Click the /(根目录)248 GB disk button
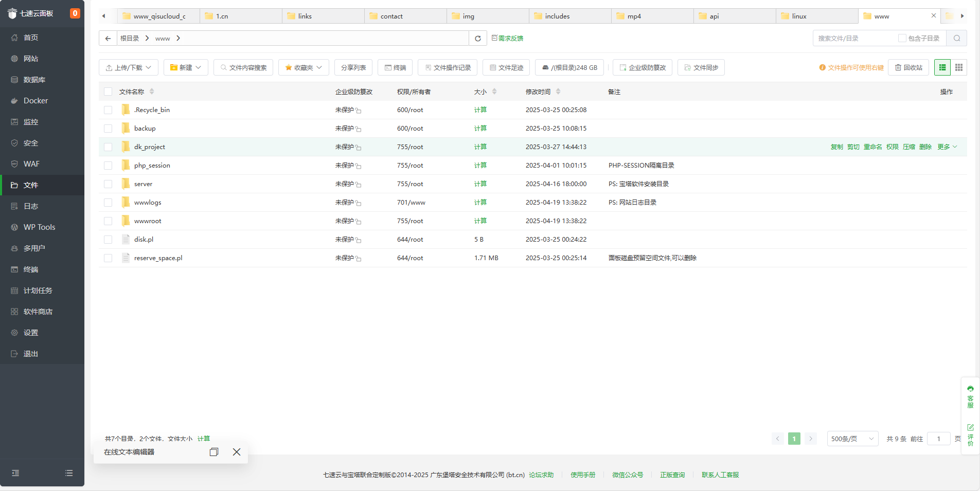The width and height of the screenshot is (980, 491). [x=569, y=67]
